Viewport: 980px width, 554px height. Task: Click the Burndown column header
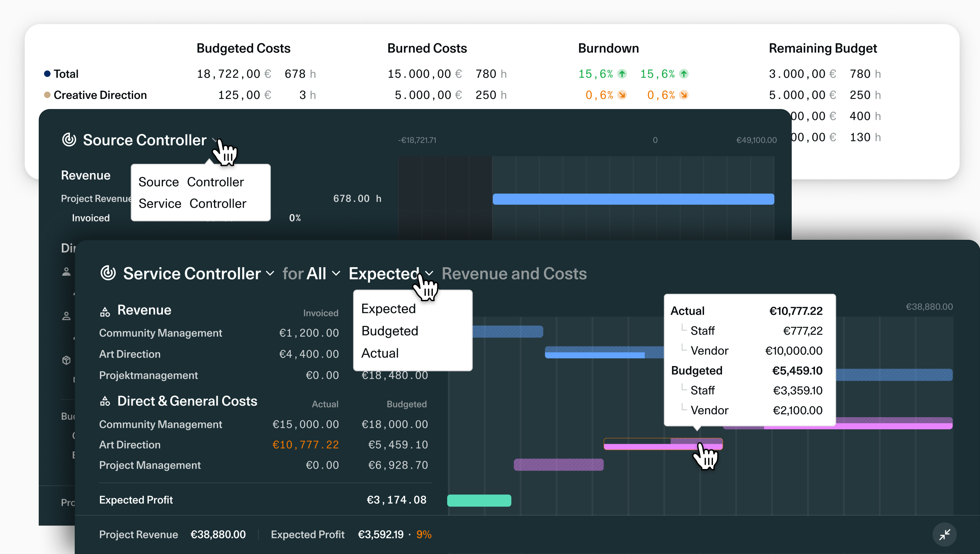608,48
